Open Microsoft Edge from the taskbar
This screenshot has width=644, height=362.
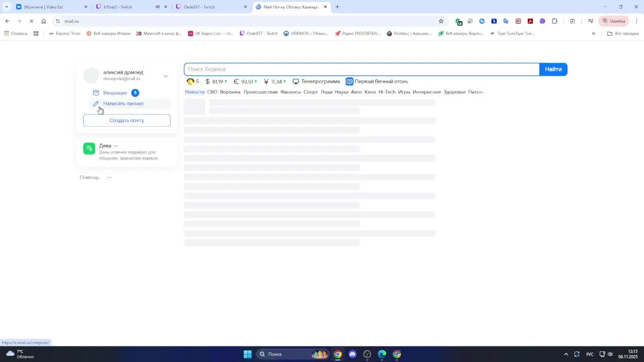click(x=382, y=354)
